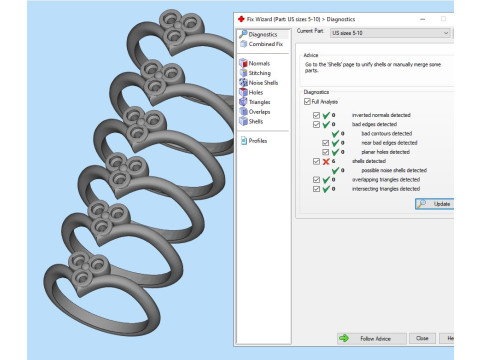Screen dimensions: 480x360
Task: Click the 'Current Part' label
Action: pyautogui.click(x=310, y=31)
